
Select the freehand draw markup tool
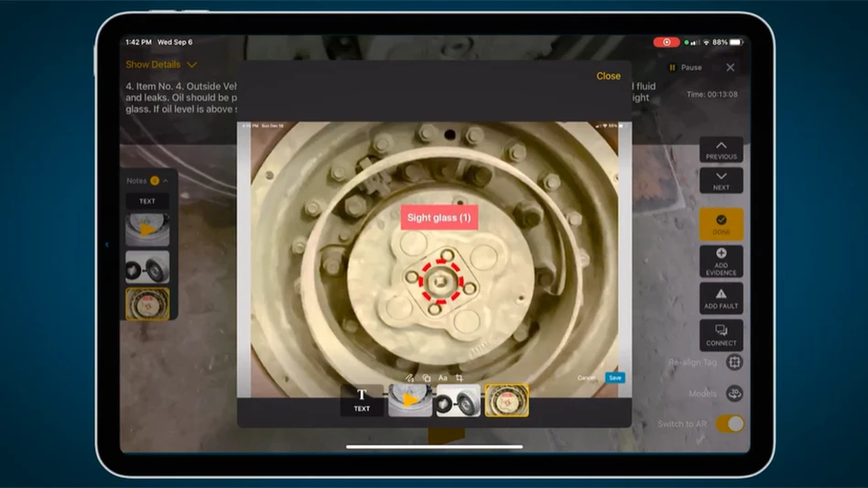[411, 377]
